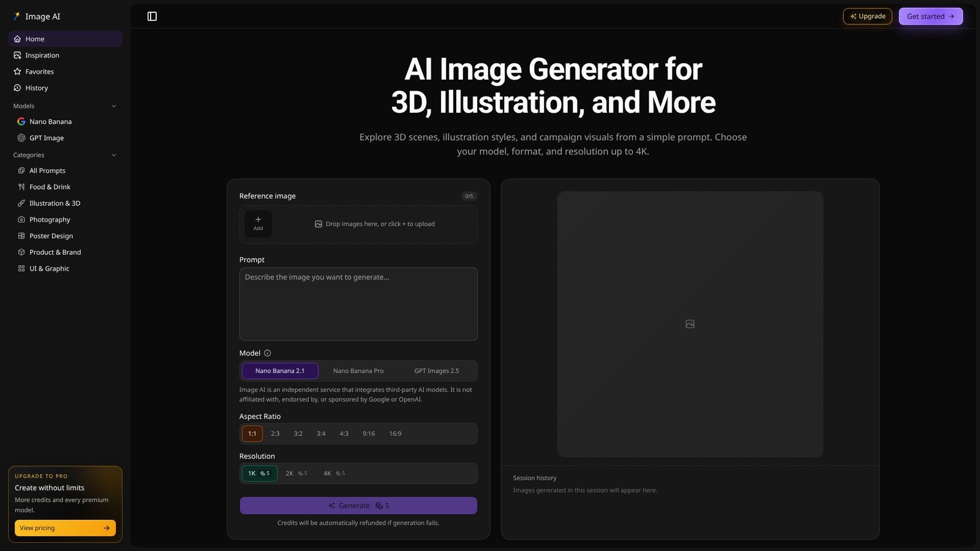This screenshot has width=980, height=551.
Task: Open the All Prompts category
Action: 67,171
